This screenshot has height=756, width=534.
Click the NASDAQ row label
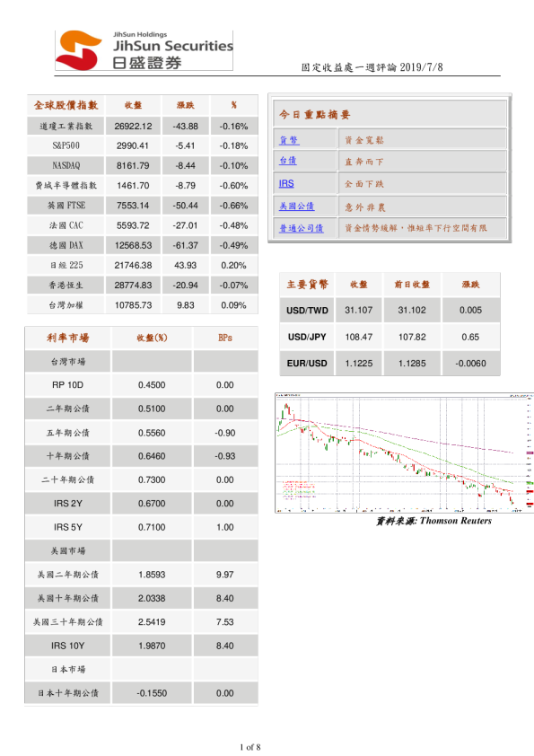click(x=66, y=165)
